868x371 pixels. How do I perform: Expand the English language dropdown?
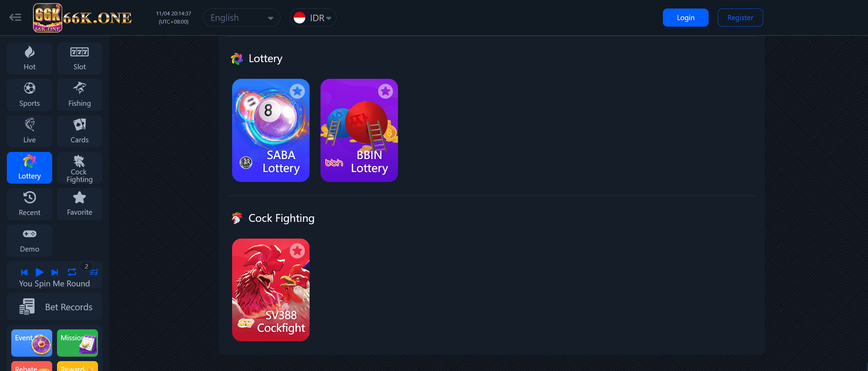(x=242, y=18)
